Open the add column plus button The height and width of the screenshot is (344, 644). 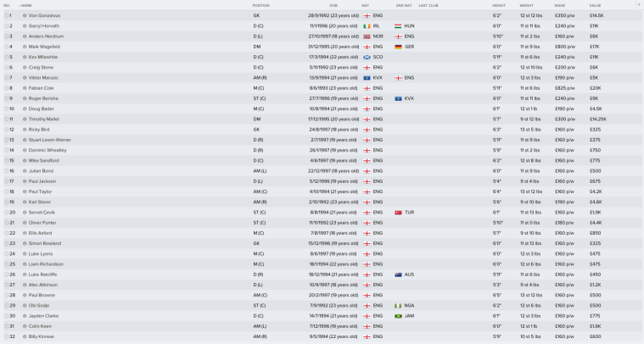[x=638, y=5]
